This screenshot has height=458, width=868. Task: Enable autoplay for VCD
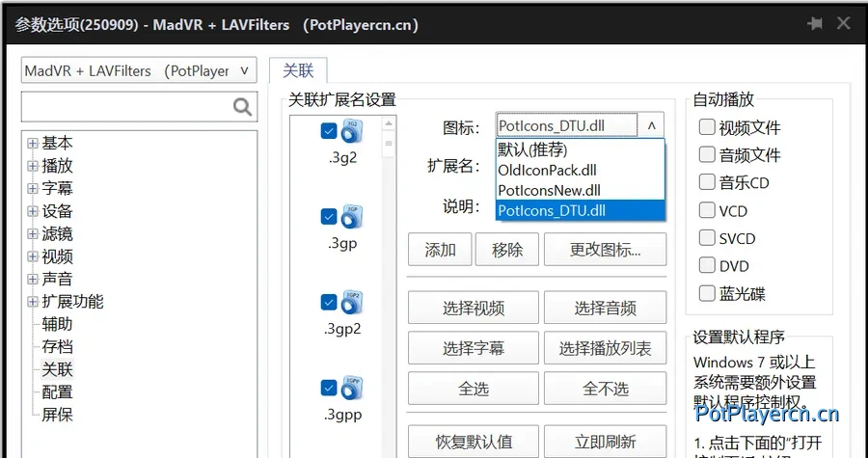(707, 210)
